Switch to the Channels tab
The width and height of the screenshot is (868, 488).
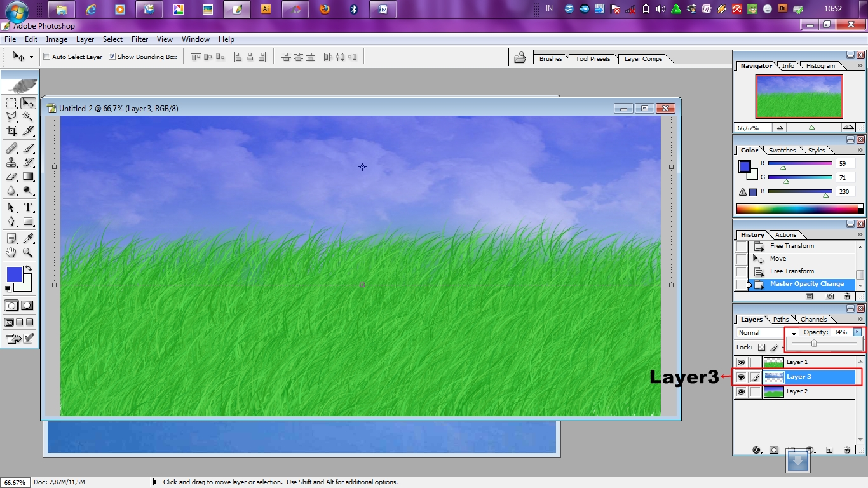(814, 318)
